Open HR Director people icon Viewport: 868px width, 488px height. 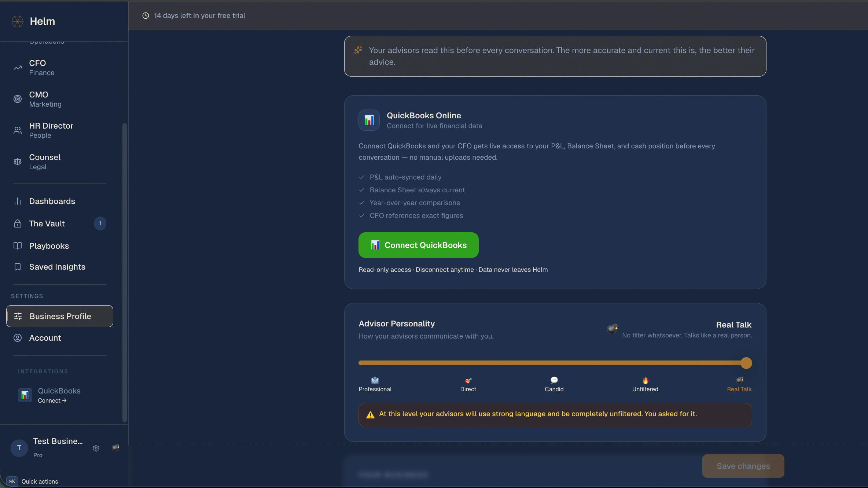pyautogui.click(x=18, y=130)
